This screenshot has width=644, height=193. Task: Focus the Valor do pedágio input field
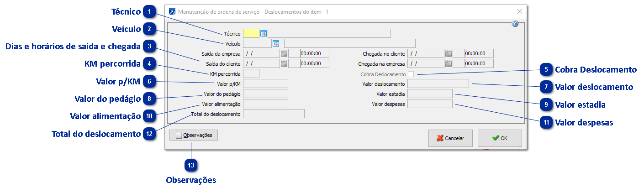tap(265, 94)
